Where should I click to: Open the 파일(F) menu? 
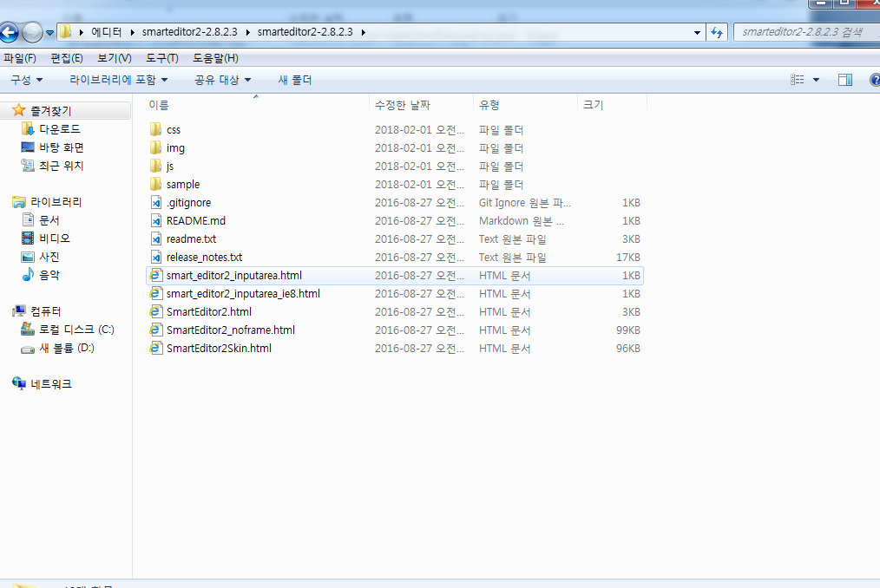[20, 58]
